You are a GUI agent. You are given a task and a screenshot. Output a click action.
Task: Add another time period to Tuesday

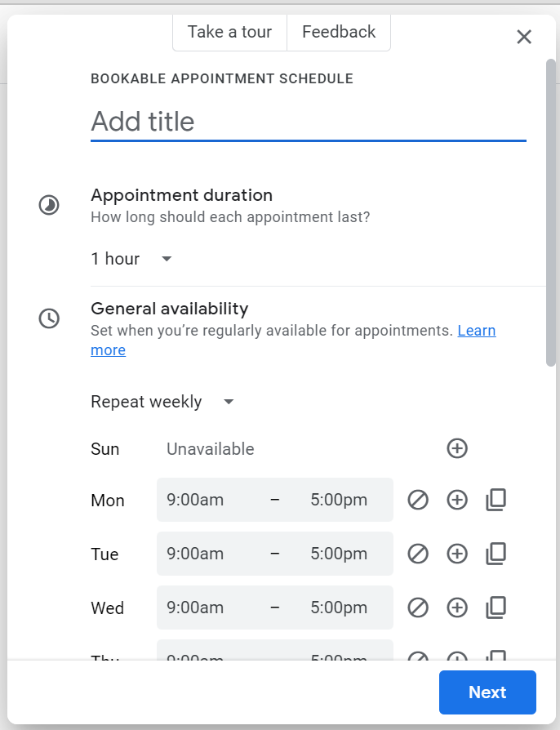tap(457, 554)
